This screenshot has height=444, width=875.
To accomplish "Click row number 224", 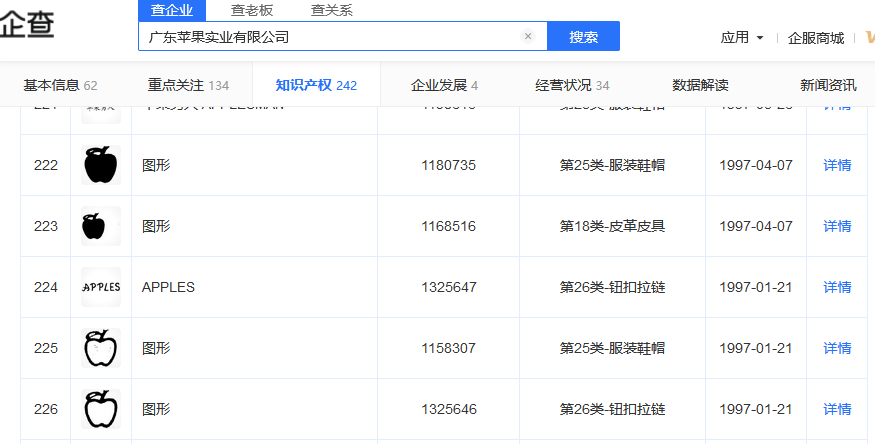I will (x=46, y=287).
